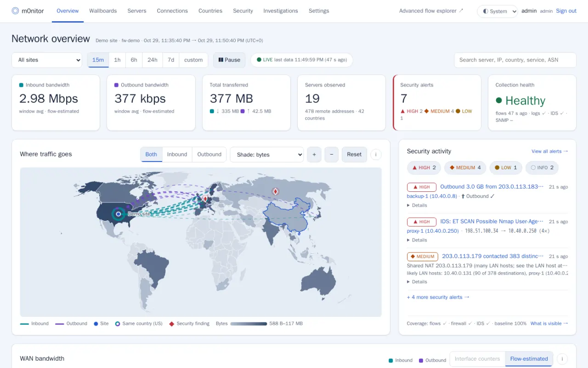Focus the server/IP search field
The height and width of the screenshot is (368, 588).
coord(515,60)
